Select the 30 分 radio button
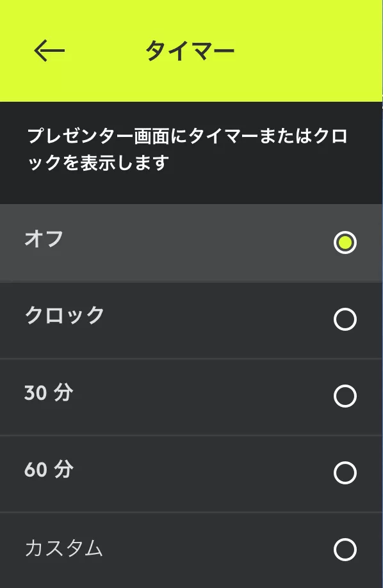The image size is (383, 588). point(345,397)
